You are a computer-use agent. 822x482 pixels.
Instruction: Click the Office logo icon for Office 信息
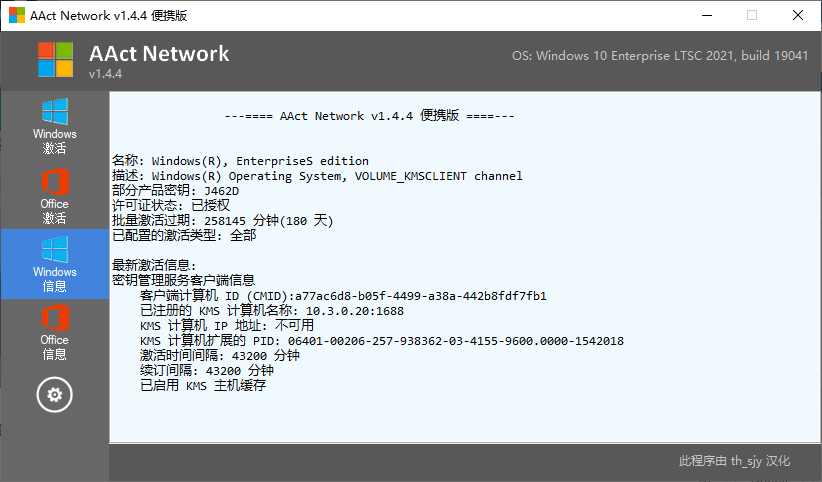(54, 317)
